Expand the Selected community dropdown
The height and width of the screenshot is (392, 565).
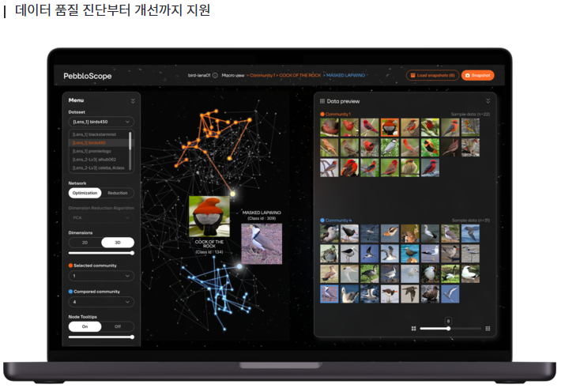(x=101, y=276)
